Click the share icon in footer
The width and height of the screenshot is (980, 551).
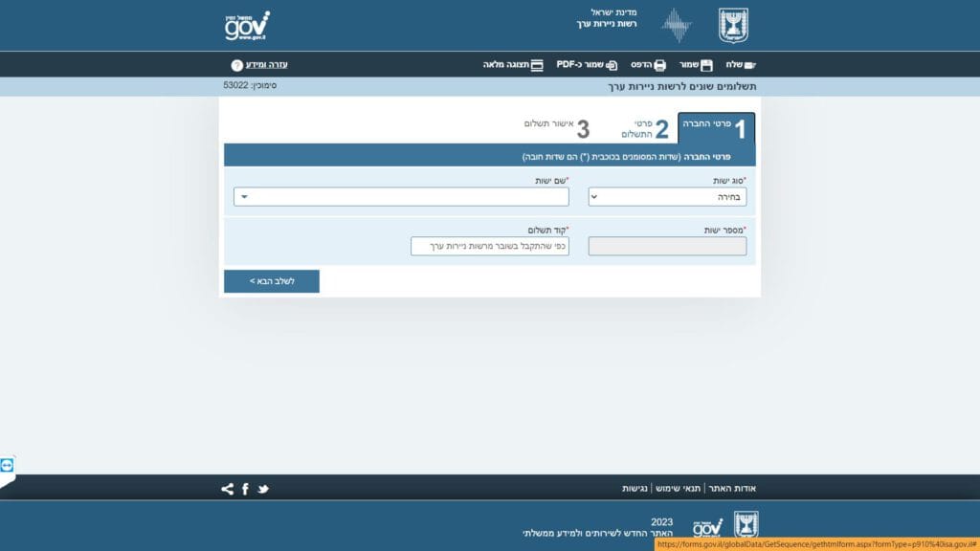227,489
